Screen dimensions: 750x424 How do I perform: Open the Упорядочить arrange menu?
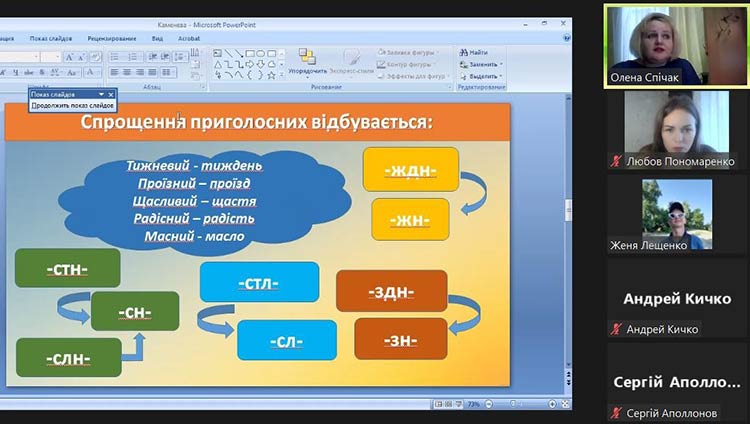[x=308, y=61]
